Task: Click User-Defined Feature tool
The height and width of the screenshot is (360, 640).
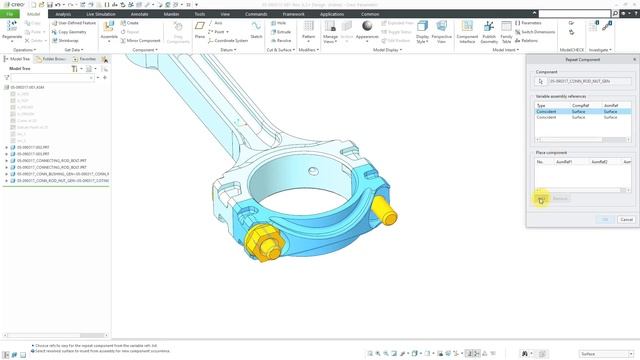Action: coord(74,23)
